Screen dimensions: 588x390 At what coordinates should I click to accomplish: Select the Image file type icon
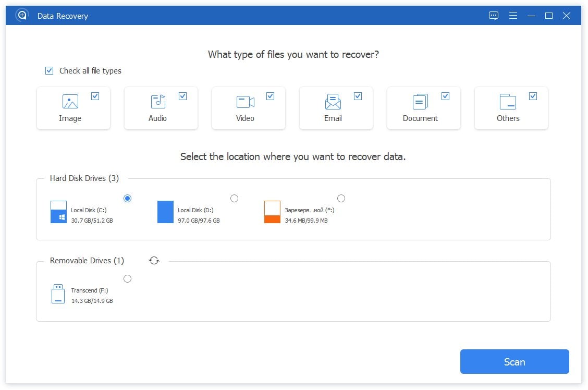(x=71, y=101)
